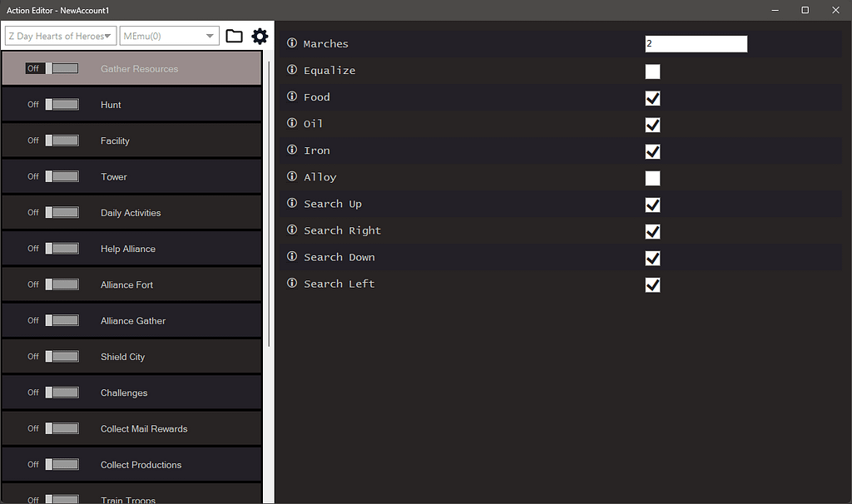The width and height of the screenshot is (852, 504).
Task: Enable the Tower action toggle
Action: pyautogui.click(x=60, y=176)
